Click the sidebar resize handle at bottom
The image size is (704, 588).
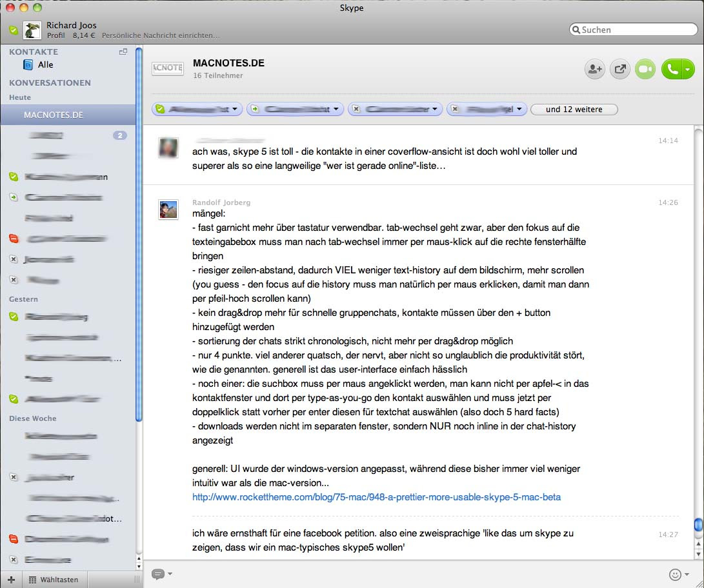click(x=137, y=580)
